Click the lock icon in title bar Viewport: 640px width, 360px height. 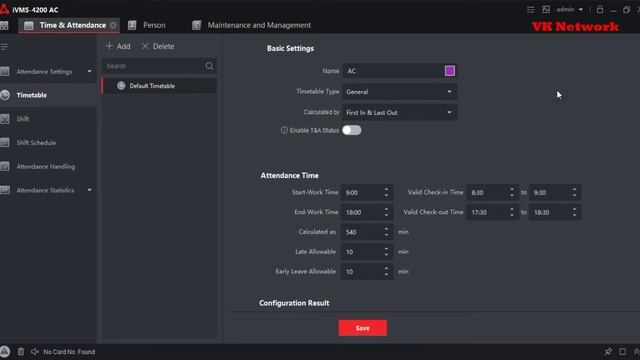click(x=600, y=9)
